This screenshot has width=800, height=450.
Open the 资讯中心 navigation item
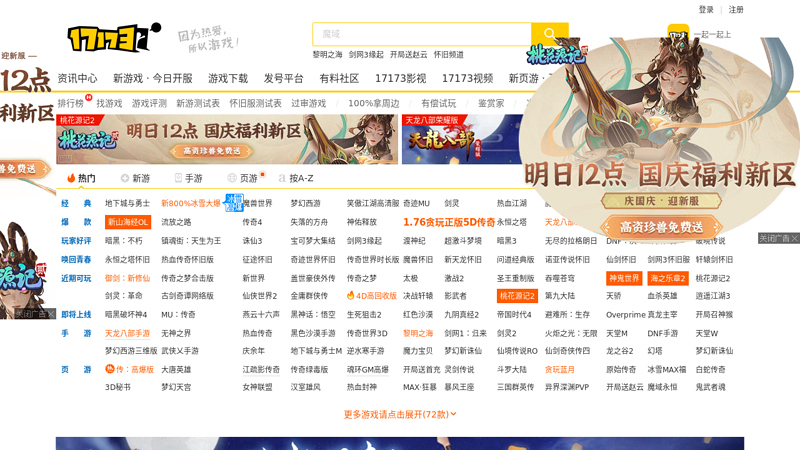coord(77,78)
